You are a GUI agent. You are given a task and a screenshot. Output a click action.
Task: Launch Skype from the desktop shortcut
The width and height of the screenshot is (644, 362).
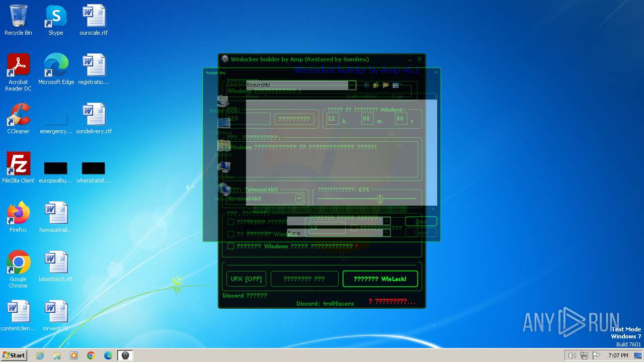[x=56, y=20]
